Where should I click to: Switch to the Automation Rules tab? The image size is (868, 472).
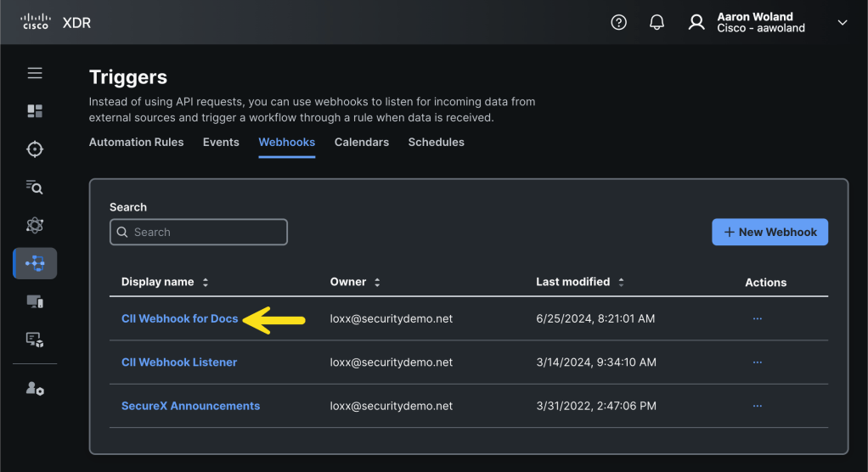click(x=136, y=143)
